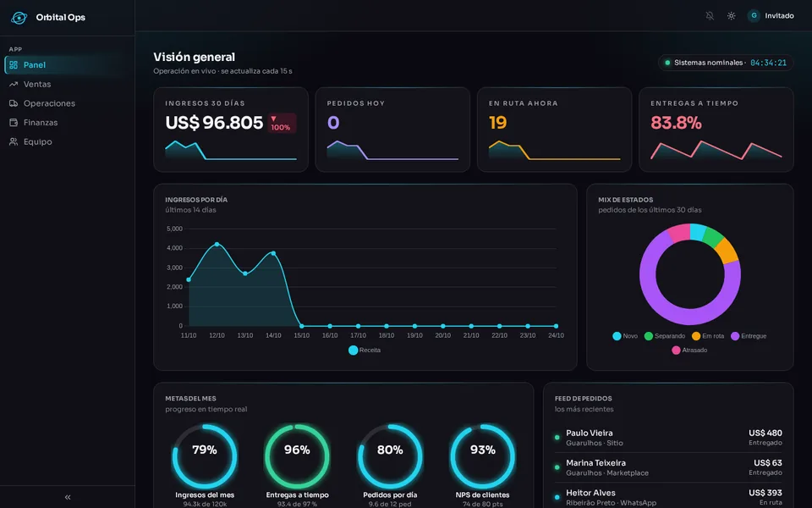Toggle the Em rota legend entry
812x508 pixels.
click(x=708, y=336)
